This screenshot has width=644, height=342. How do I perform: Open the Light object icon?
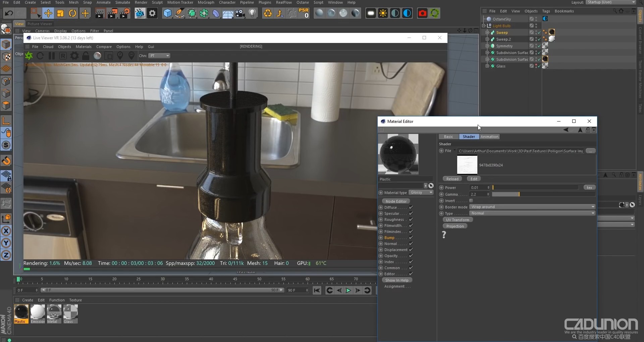(x=252, y=13)
